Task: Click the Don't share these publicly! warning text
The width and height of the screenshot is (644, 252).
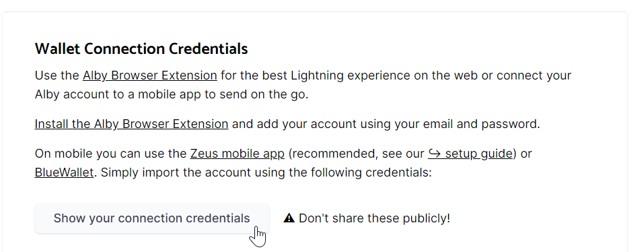Action: tap(374, 218)
